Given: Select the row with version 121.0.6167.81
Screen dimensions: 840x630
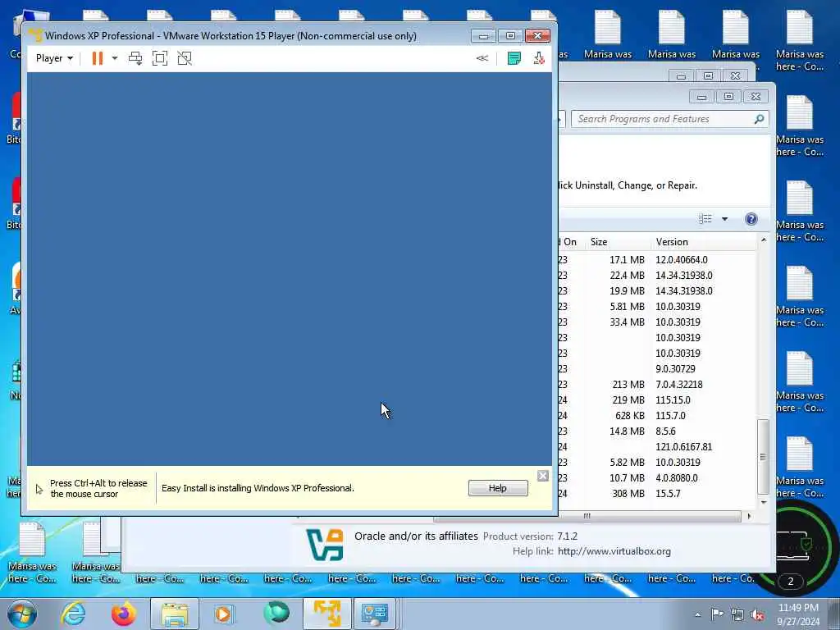Looking at the screenshot, I should tap(657, 446).
